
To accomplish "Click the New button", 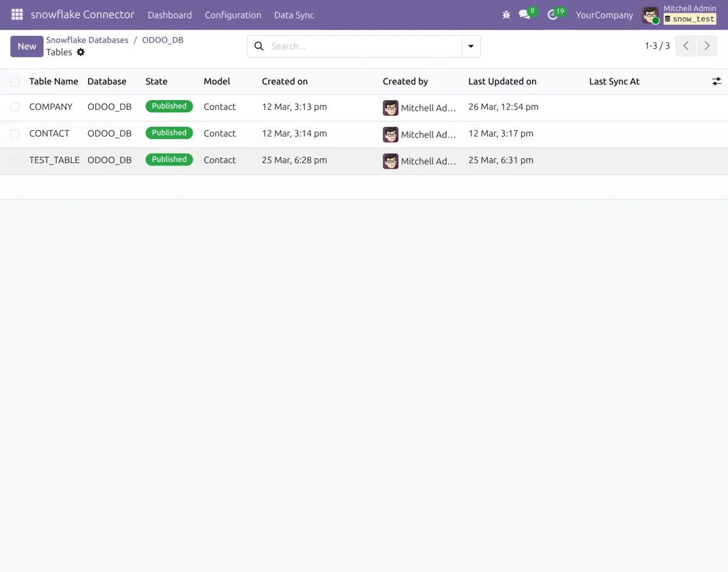I will (x=27, y=46).
